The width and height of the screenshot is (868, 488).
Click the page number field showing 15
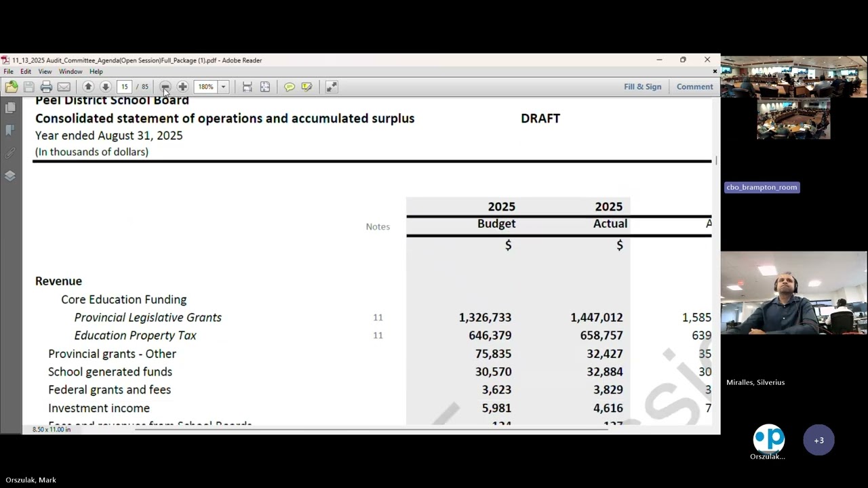pos(125,87)
